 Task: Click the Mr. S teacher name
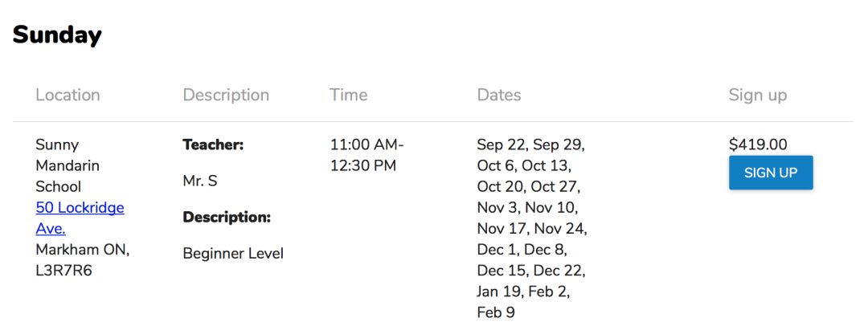click(x=200, y=181)
